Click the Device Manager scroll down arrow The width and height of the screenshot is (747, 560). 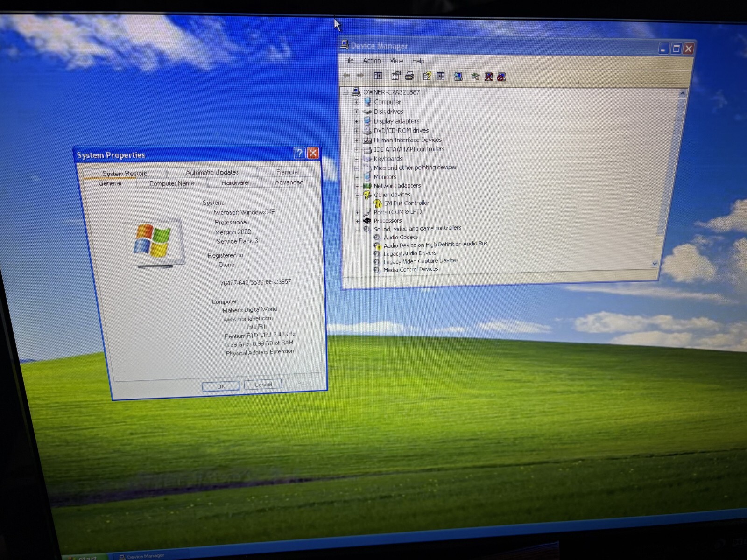pos(655,264)
